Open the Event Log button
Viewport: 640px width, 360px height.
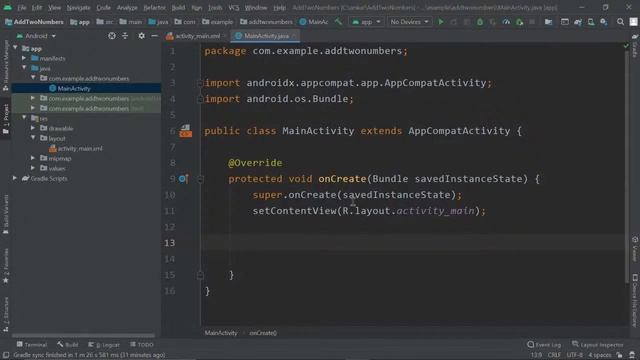pos(544,344)
